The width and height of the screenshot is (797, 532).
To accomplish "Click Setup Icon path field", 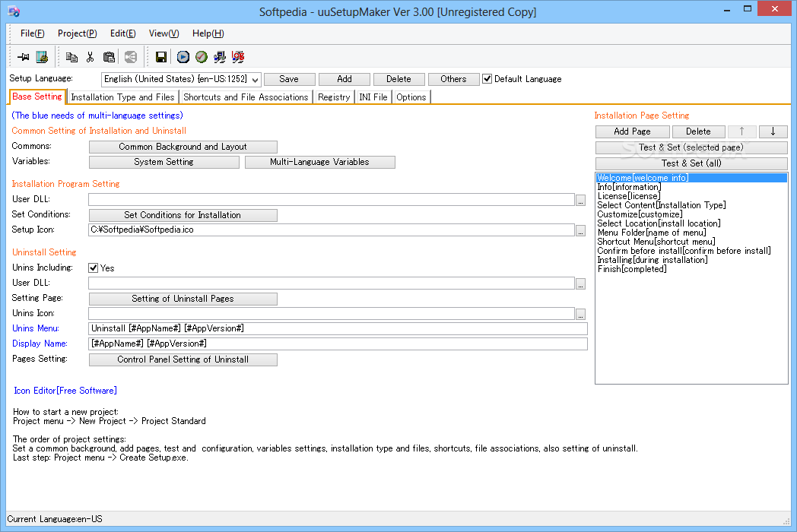I will [332, 230].
